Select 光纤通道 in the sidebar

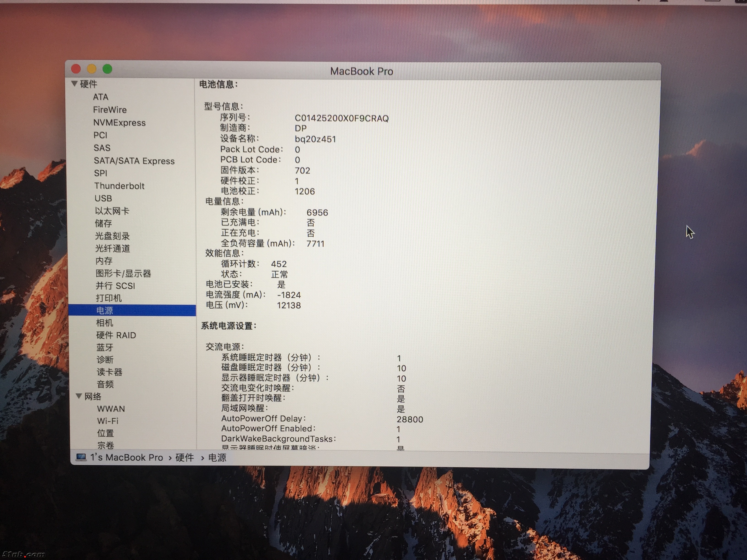tap(113, 248)
